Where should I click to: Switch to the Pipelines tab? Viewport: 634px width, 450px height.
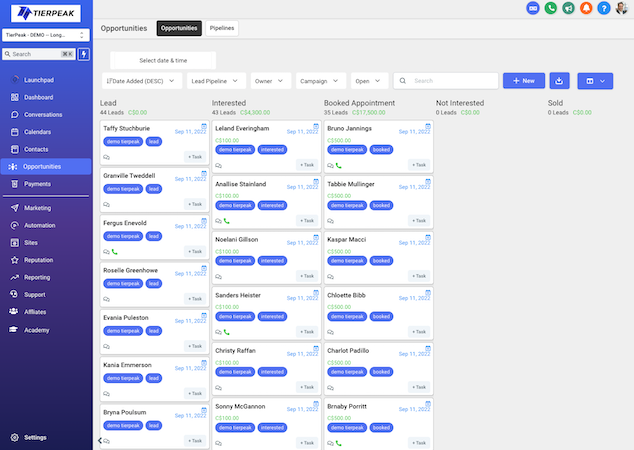[x=222, y=28]
